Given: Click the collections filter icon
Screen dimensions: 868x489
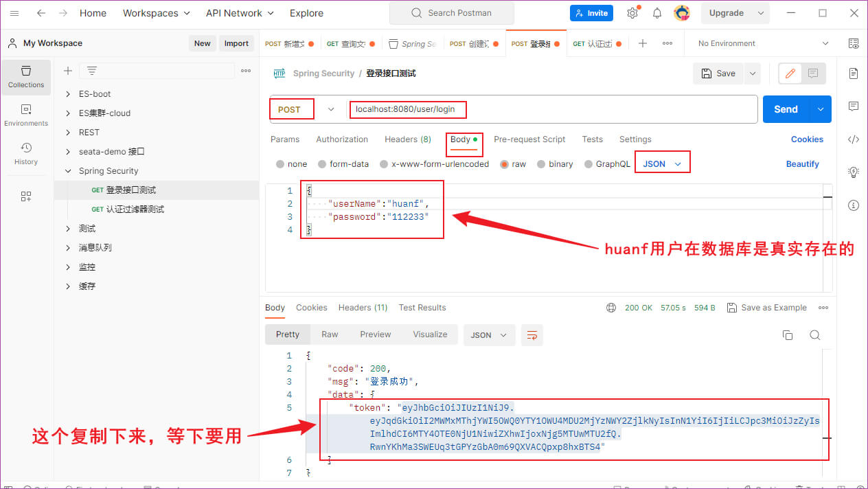Looking at the screenshot, I should tap(91, 71).
